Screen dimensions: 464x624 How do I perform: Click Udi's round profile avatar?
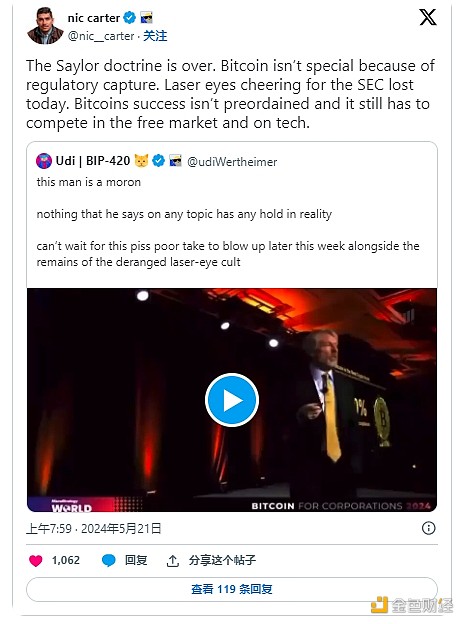point(44,161)
